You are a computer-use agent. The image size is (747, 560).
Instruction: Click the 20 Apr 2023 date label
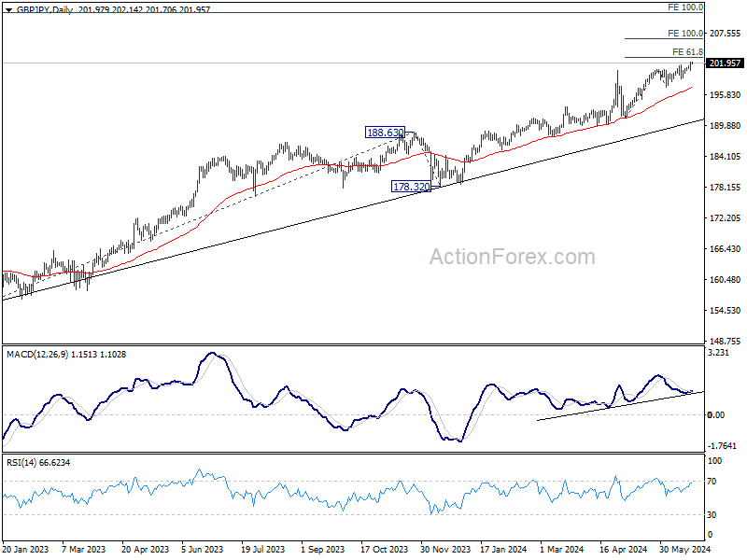(x=146, y=549)
